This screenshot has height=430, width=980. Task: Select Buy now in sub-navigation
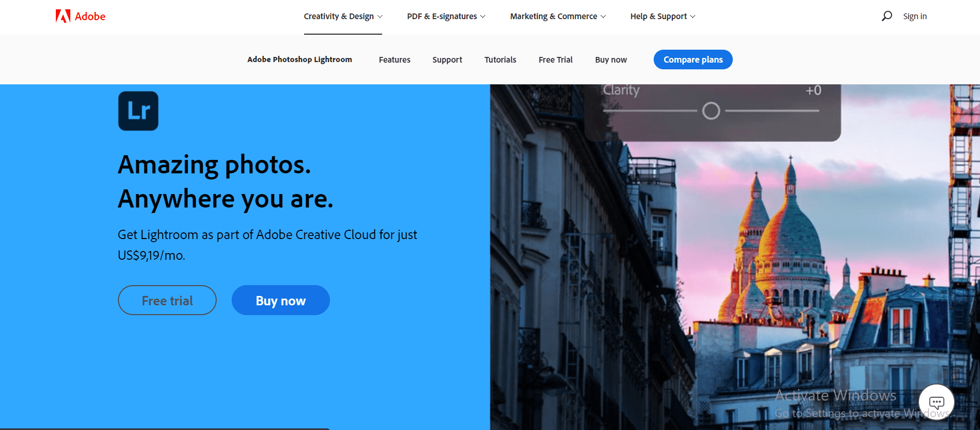[611, 60]
